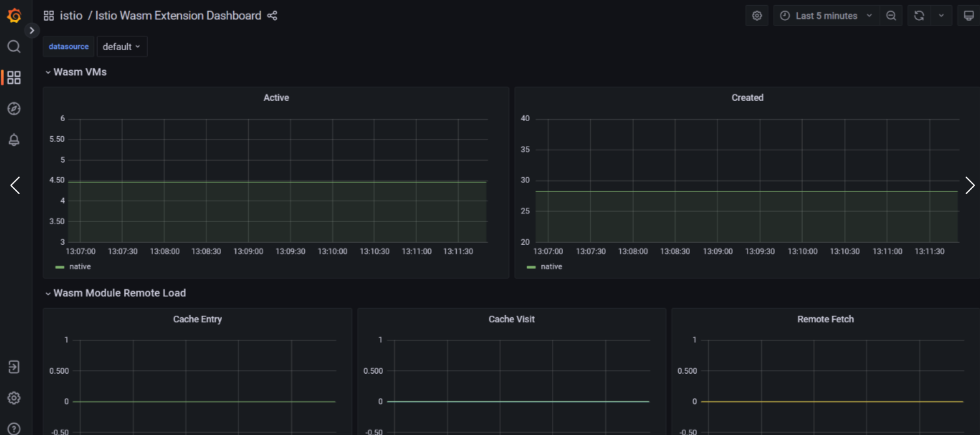Click native color swatch in Created legend

pyautogui.click(x=531, y=267)
